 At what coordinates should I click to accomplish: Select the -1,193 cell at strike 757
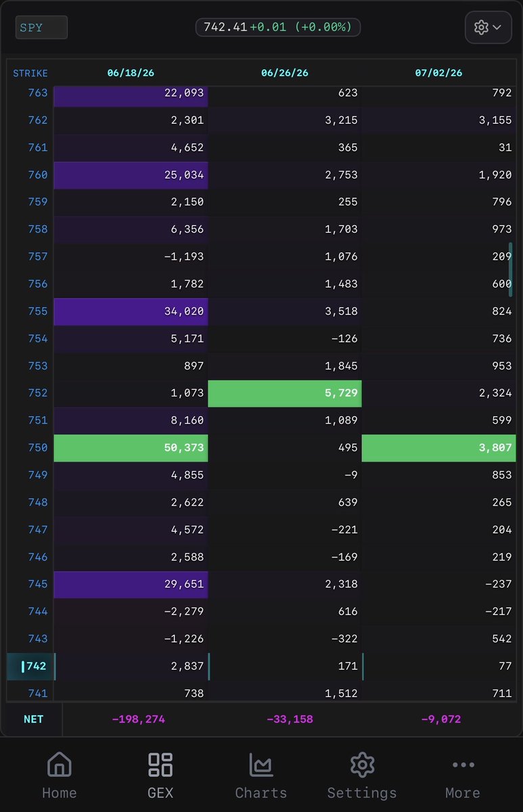pyautogui.click(x=131, y=256)
